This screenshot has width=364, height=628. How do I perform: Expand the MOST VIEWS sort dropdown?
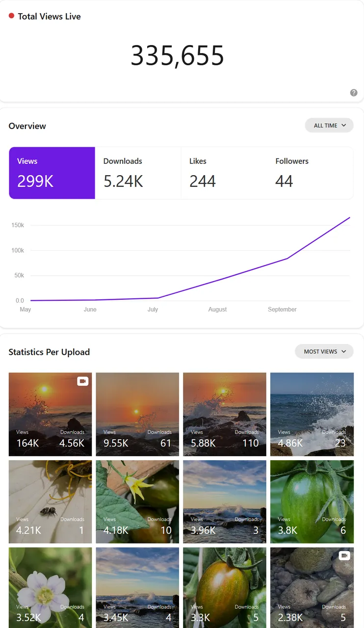[324, 351]
